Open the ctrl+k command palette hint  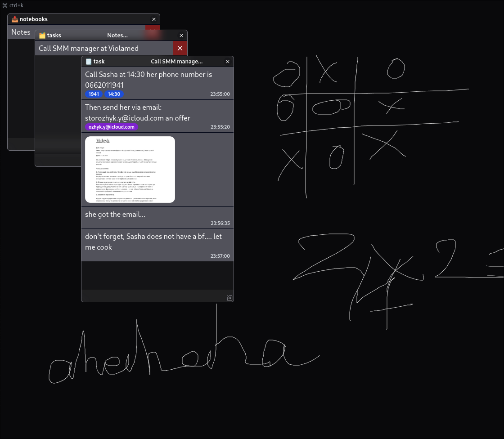tap(13, 5)
